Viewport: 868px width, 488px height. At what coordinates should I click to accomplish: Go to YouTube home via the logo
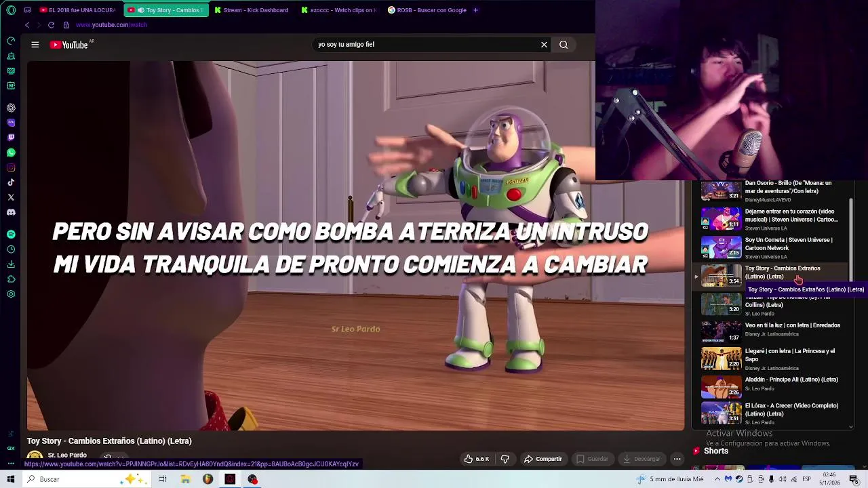pos(68,45)
